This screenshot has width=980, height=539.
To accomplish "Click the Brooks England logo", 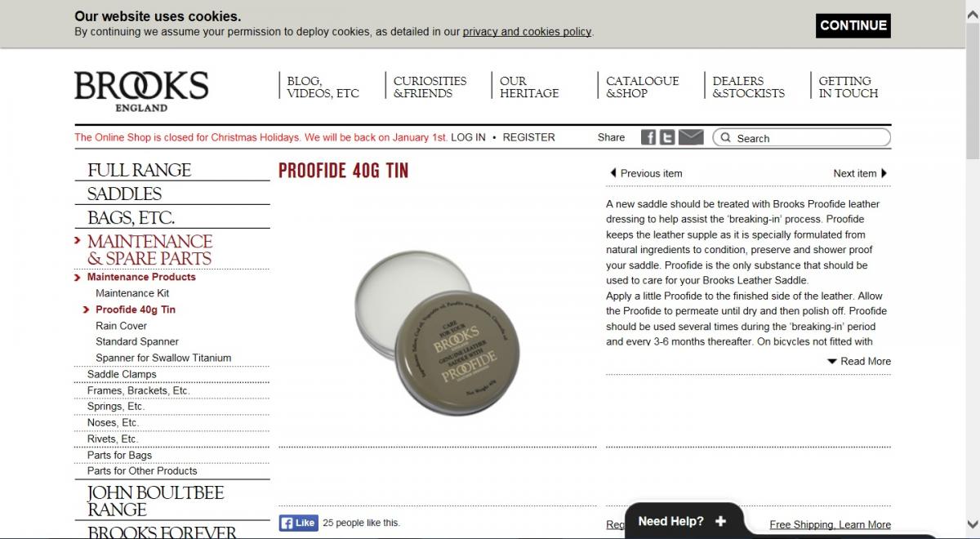I will pos(141,91).
